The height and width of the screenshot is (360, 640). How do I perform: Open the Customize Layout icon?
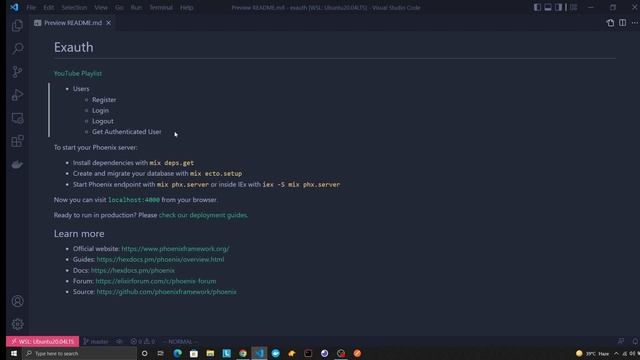(573, 7)
